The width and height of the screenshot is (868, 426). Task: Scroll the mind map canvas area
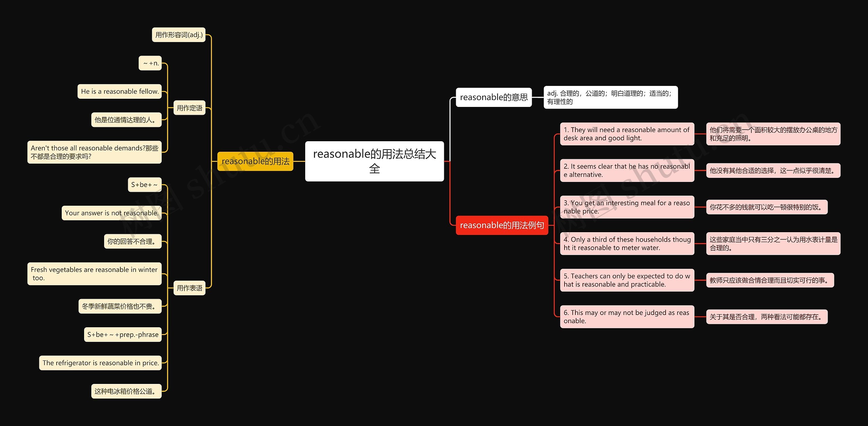(x=434, y=213)
